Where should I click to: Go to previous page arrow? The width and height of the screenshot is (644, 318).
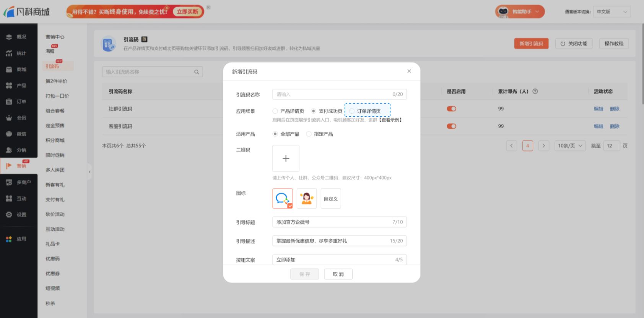(x=511, y=146)
